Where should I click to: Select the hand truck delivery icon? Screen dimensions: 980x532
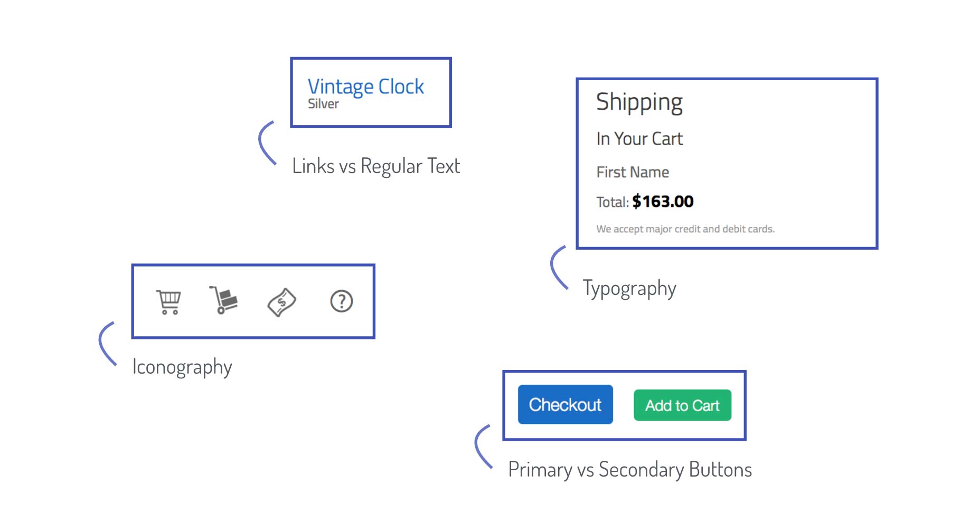(223, 300)
